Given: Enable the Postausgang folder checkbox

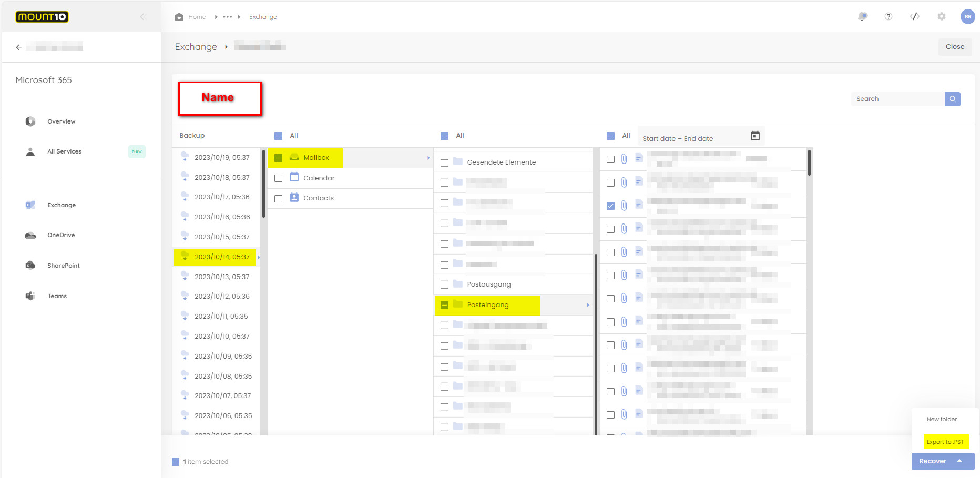Looking at the screenshot, I should [x=444, y=285].
